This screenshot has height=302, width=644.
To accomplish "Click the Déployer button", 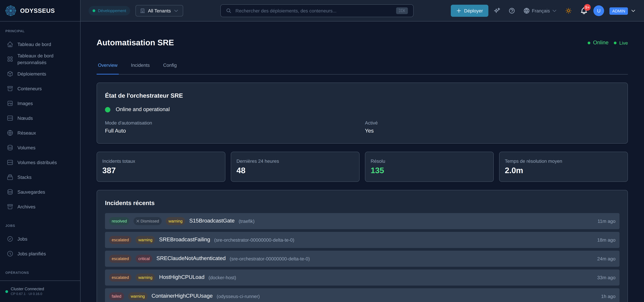I will point(470,11).
